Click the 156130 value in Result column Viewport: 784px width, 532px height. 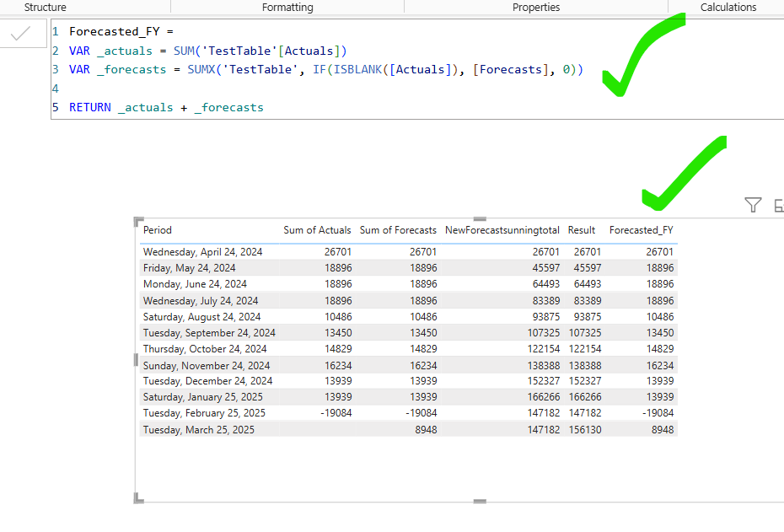tap(585, 429)
